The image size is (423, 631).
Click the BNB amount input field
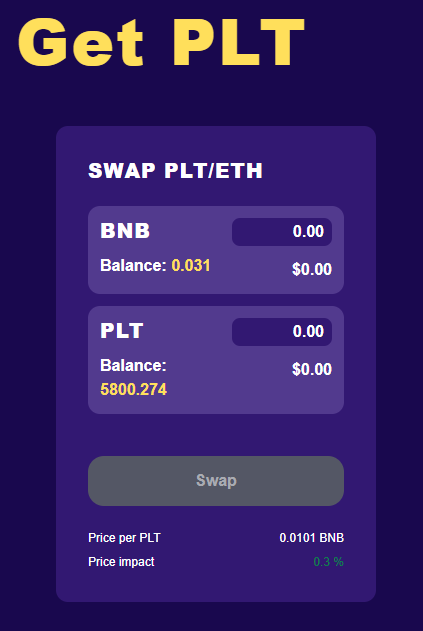(282, 232)
